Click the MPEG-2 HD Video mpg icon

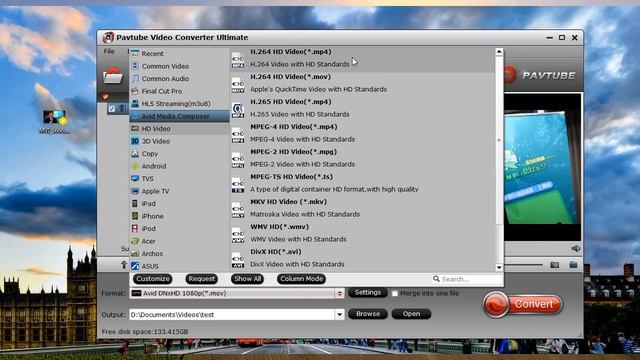(x=238, y=160)
